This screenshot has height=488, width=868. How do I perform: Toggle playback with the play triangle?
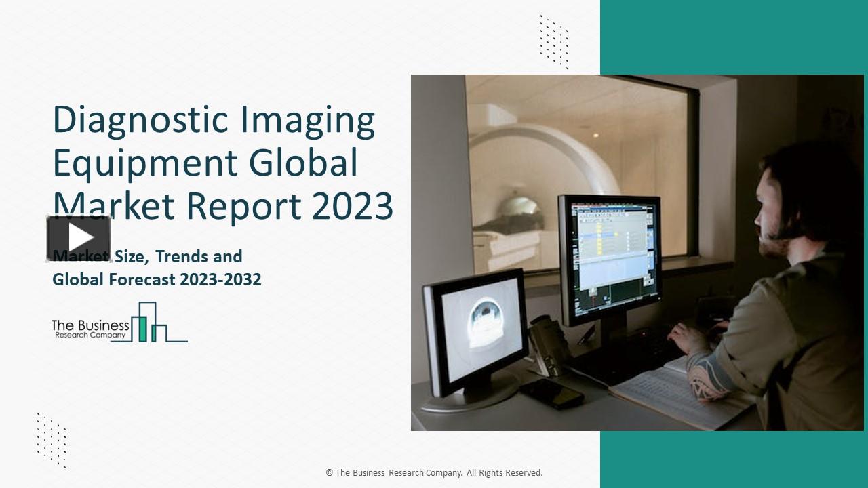(81, 236)
